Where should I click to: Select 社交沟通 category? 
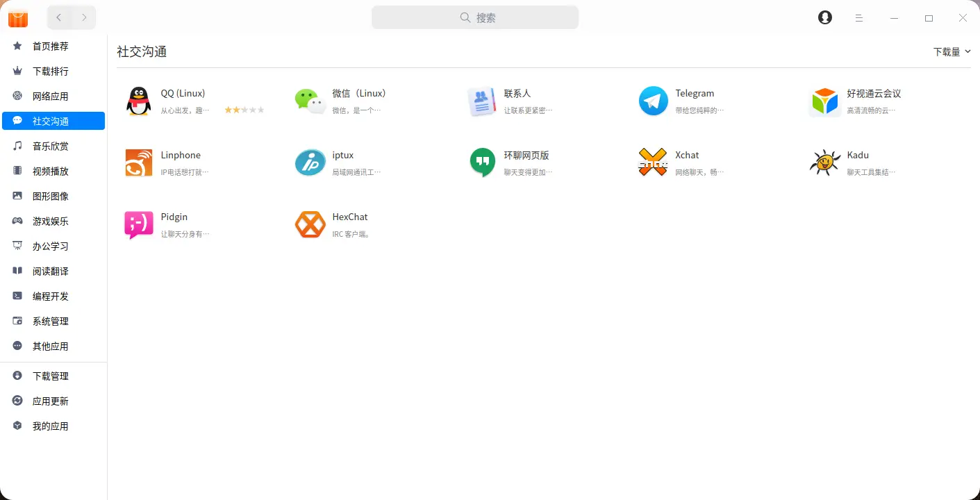[53, 121]
